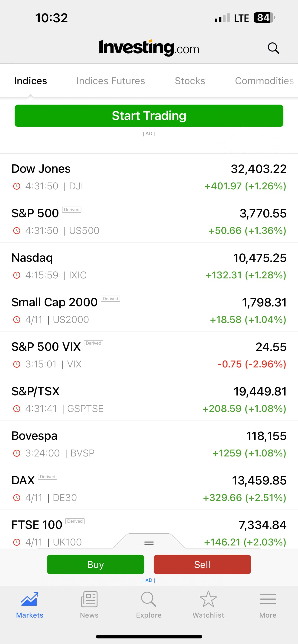This screenshot has height=644, width=298.
Task: Open the Markets tab icon
Action: pos(29,599)
